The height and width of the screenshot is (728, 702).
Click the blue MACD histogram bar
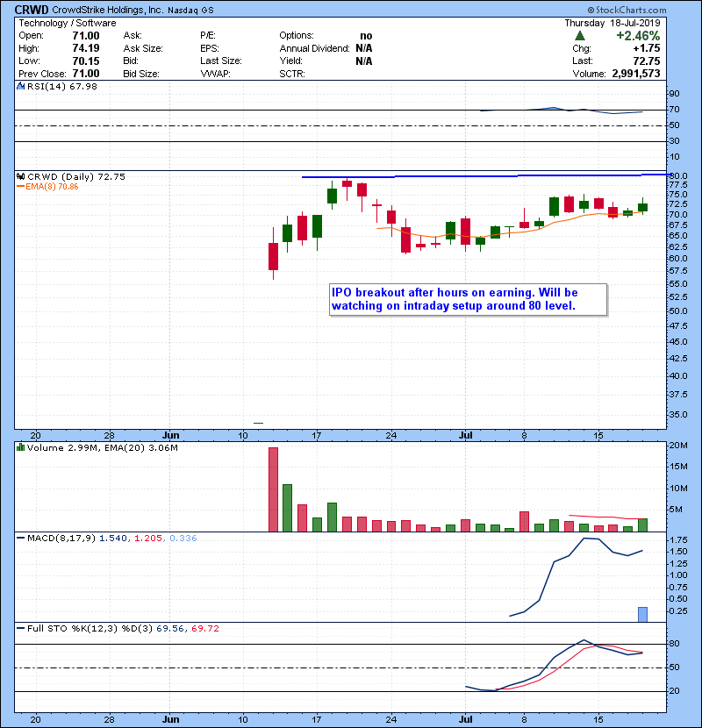click(x=642, y=614)
